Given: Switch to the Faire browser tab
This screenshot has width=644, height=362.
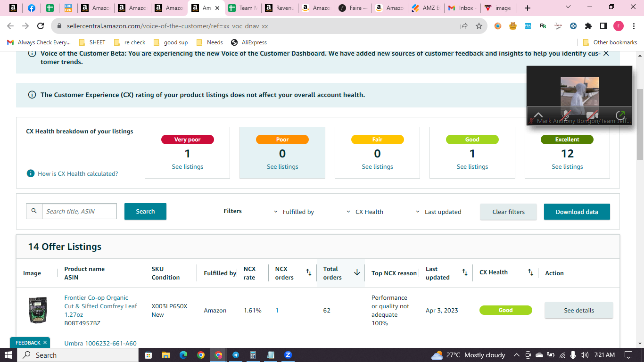Looking at the screenshot, I should click(354, 8).
